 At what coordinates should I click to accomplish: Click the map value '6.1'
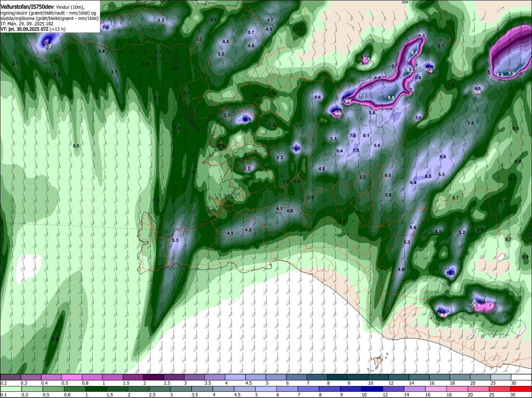coord(366,135)
